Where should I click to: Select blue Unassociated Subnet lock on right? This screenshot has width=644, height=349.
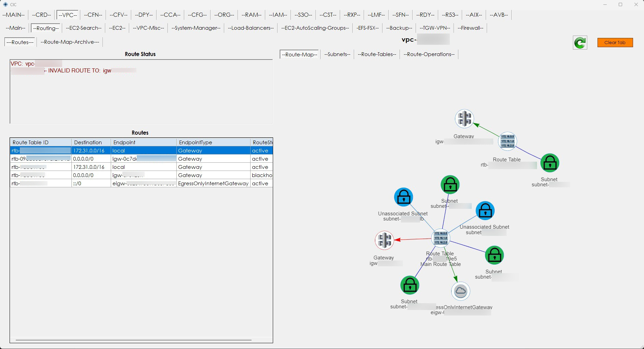485,211
